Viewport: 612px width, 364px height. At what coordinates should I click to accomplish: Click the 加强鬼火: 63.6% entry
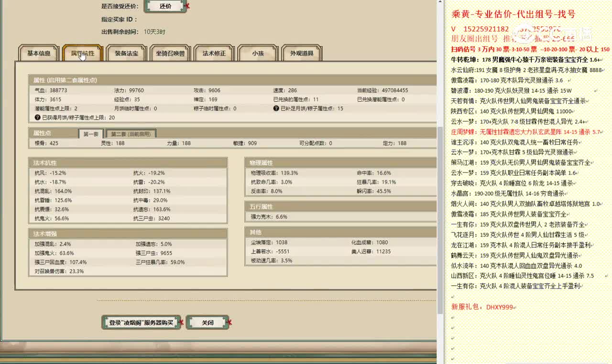(x=54, y=253)
